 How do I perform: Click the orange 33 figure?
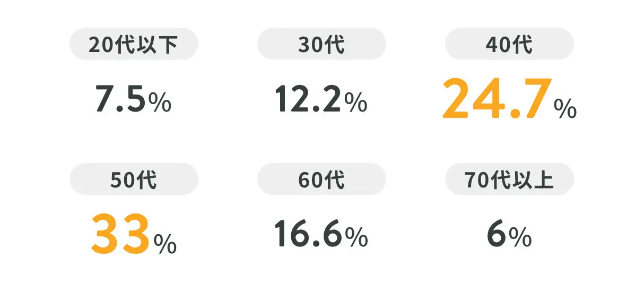tap(120, 234)
